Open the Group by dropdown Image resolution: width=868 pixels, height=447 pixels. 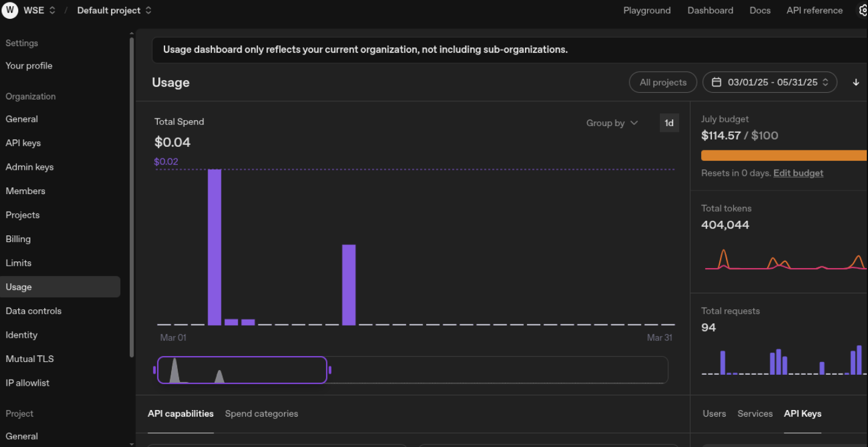point(612,123)
